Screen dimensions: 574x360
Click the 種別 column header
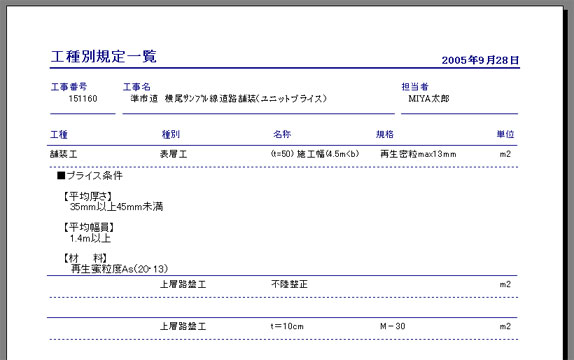pyautogui.click(x=171, y=134)
